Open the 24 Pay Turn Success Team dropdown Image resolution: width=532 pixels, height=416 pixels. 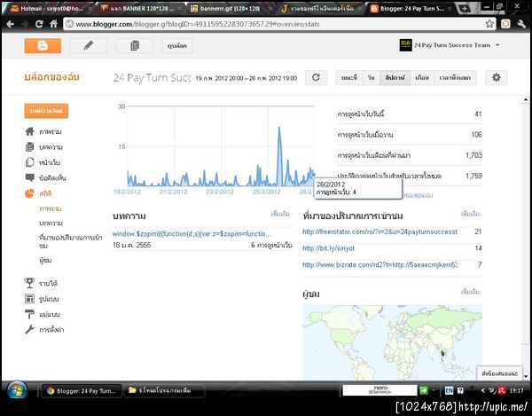(x=450, y=44)
